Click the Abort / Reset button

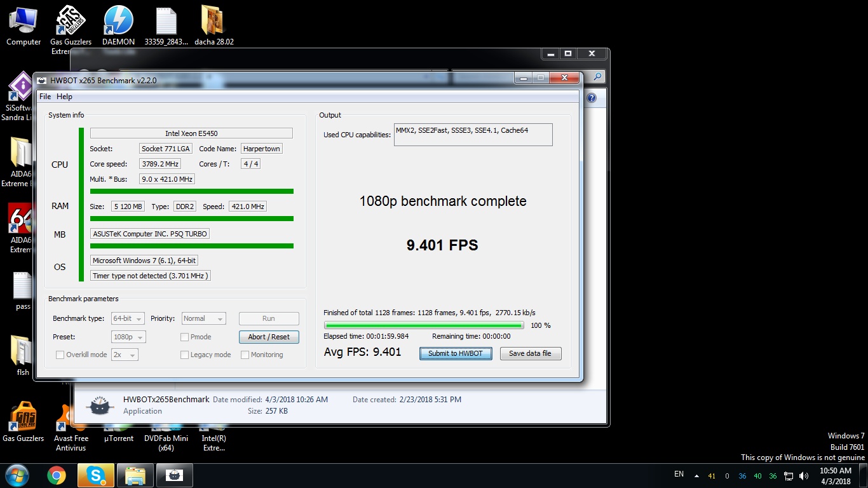269,337
